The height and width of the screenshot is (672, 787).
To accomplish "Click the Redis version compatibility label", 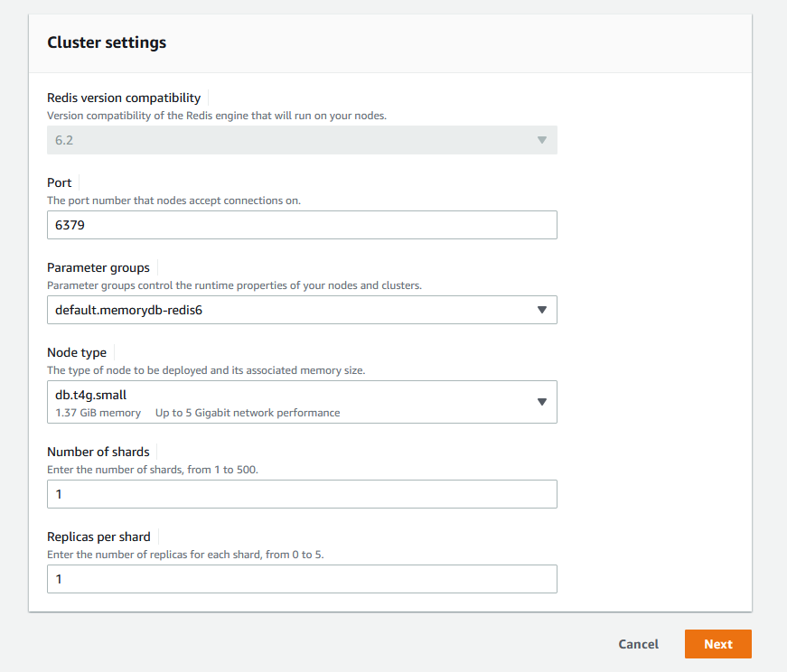I will (x=124, y=98).
